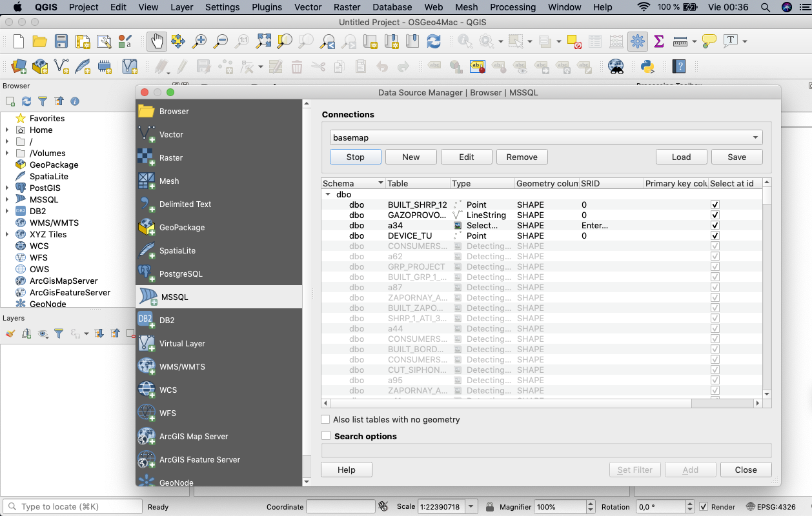Select the Pan Map hand tool
Image resolution: width=812 pixels, height=516 pixels.
point(157,41)
